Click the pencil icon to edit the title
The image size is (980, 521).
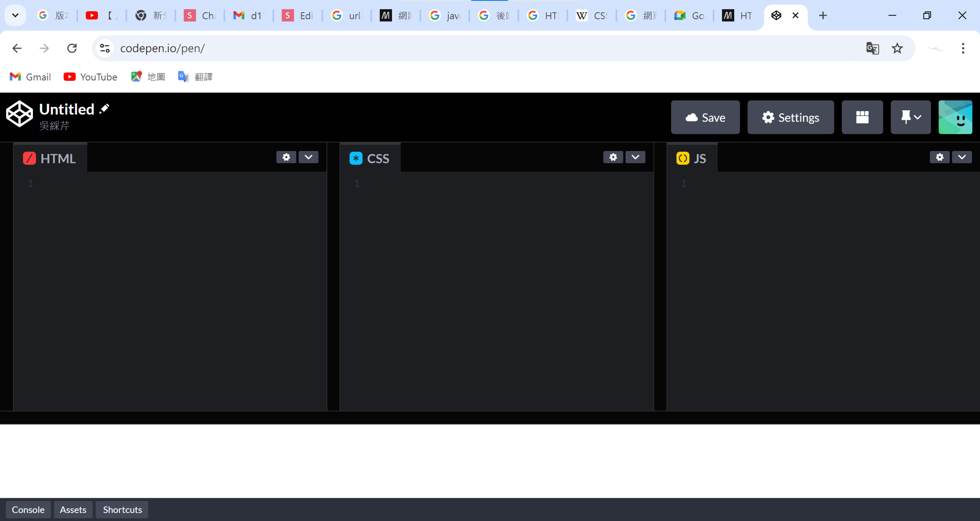tap(104, 109)
